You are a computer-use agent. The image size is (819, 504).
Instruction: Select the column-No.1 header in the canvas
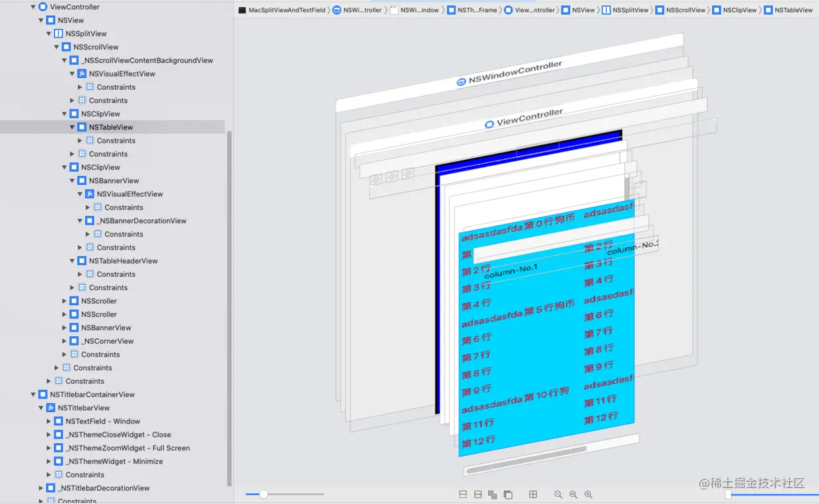tap(511, 270)
